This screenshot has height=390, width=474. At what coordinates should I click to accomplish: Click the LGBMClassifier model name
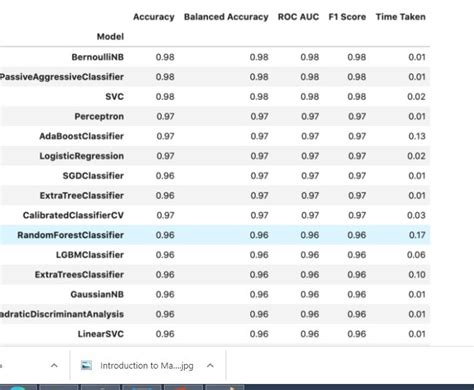(90, 255)
